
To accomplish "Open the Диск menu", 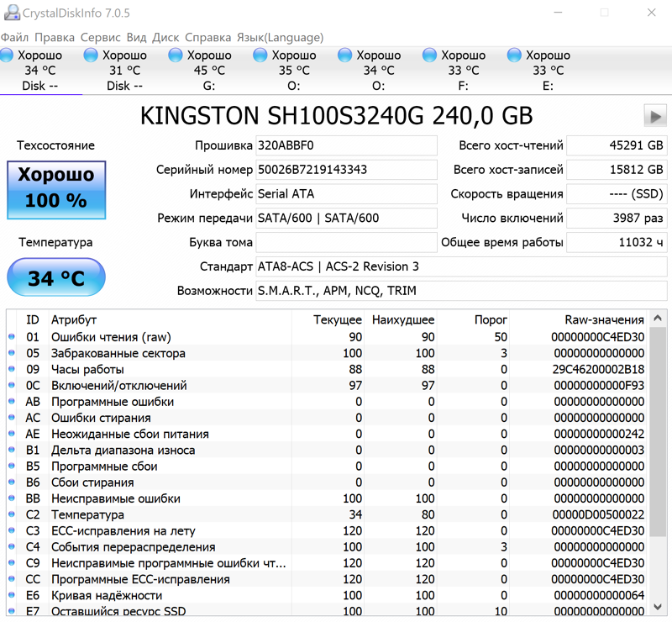I will click(x=165, y=37).
